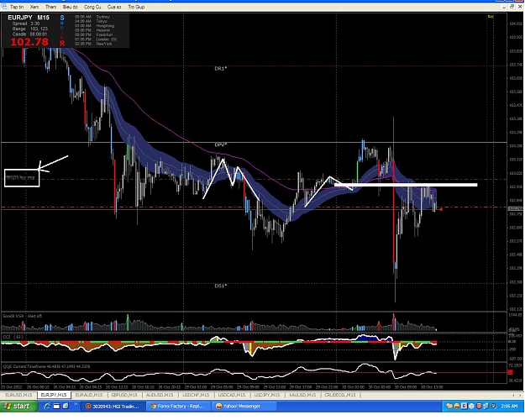Click the Yahoo Messenger laughing tray icon
The image size is (525, 420).
(457, 406)
